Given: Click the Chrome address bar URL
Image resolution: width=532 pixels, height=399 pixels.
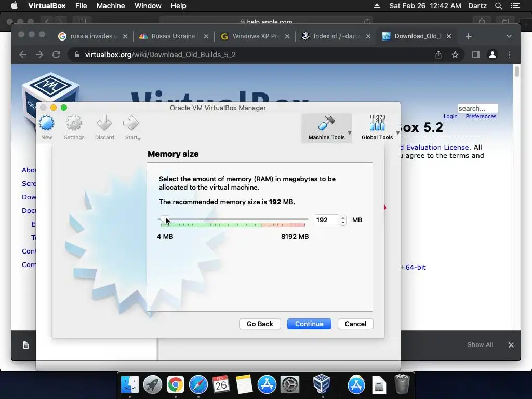Looking at the screenshot, I should [x=160, y=55].
